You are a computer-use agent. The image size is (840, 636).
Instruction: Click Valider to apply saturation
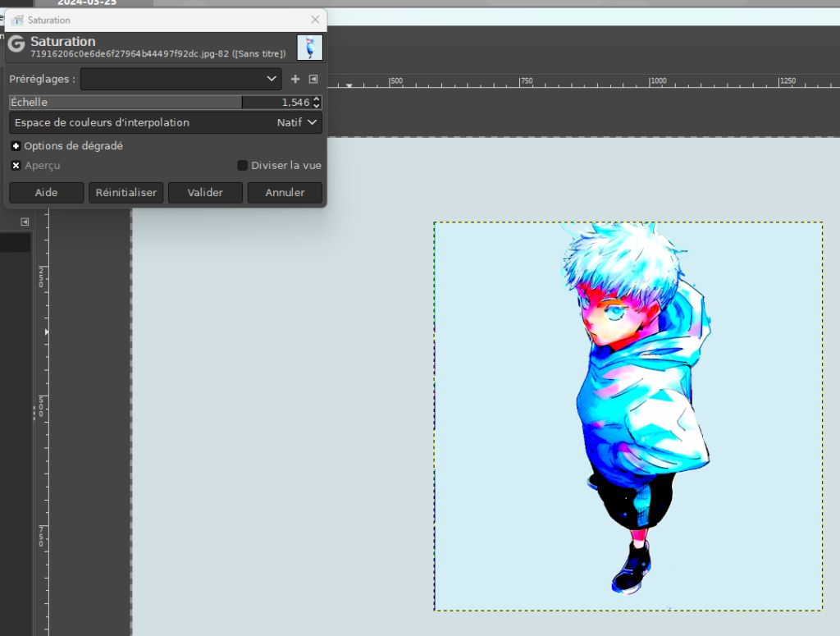pyautogui.click(x=205, y=192)
